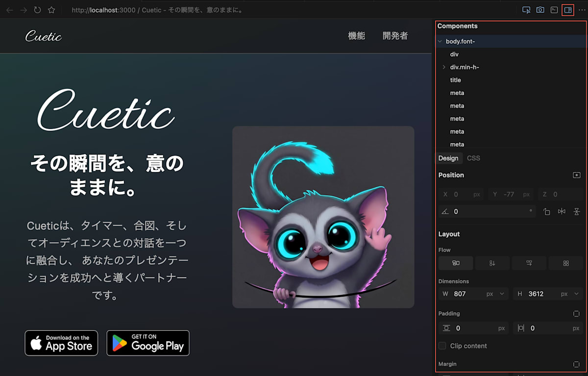Screen dimensions: 588x376
Task: Bookmark the page with the star icon
Action: tap(51, 10)
